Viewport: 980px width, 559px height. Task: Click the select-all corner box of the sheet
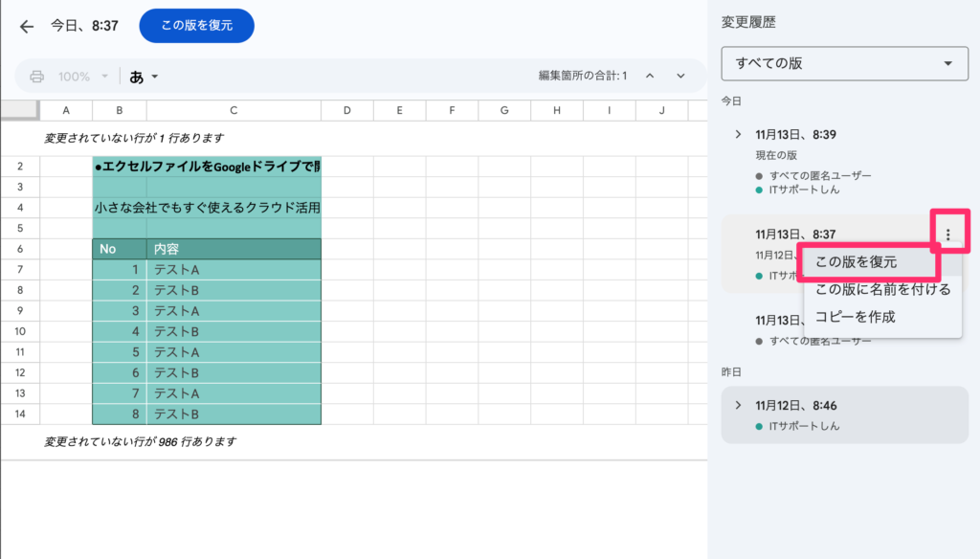tap(19, 111)
